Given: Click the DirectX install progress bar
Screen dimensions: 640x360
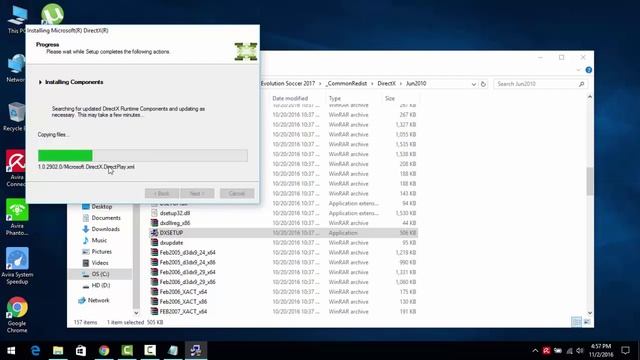Looking at the screenshot, I should 143,156.
